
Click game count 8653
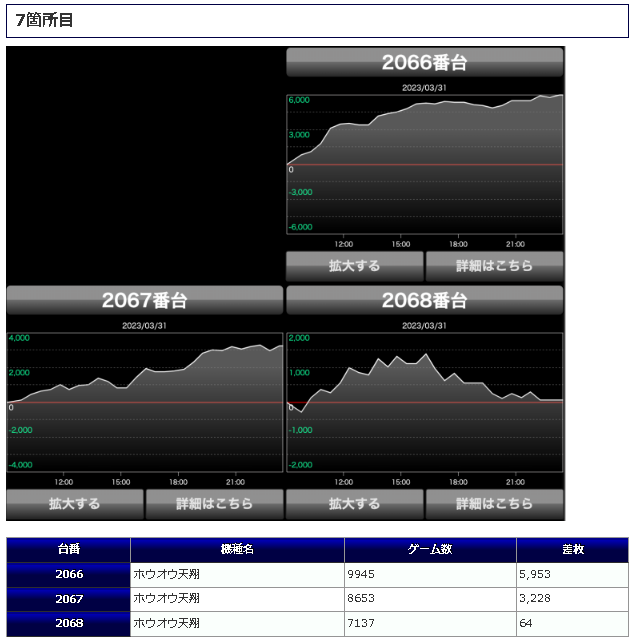[x=361, y=599]
